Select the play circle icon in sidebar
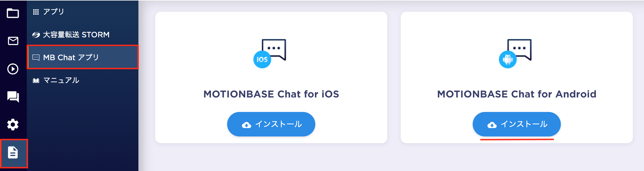Screen dimensions: 644x171 (13, 69)
